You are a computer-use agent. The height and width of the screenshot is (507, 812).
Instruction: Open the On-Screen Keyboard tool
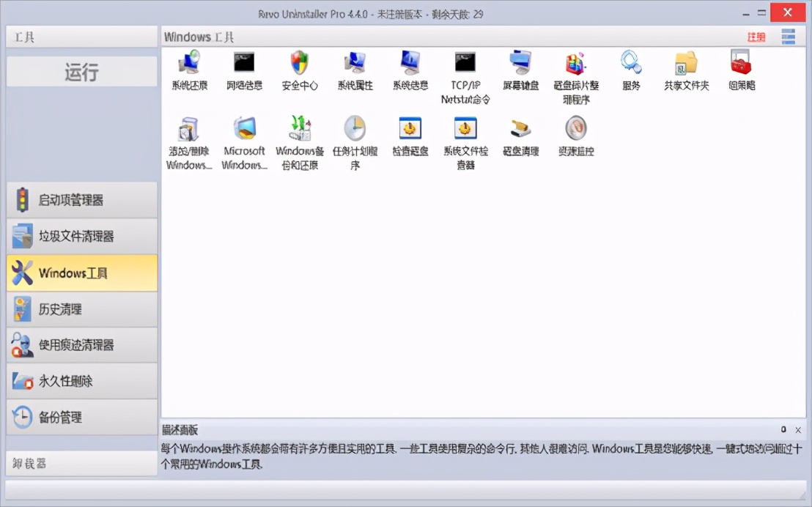(x=520, y=70)
